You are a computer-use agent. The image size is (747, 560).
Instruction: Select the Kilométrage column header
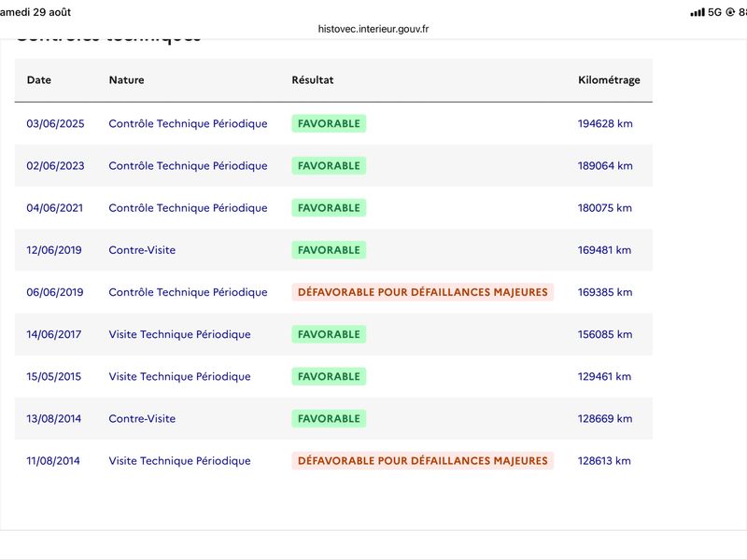[609, 80]
